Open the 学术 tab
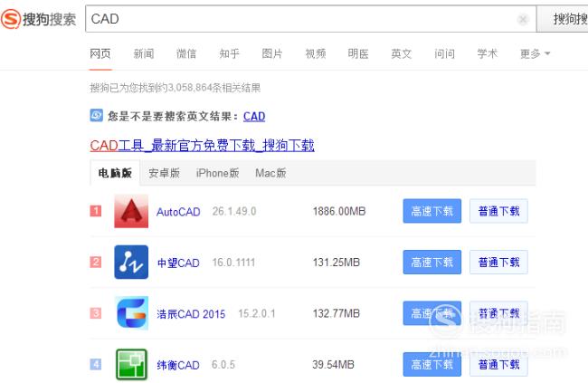 [487, 53]
